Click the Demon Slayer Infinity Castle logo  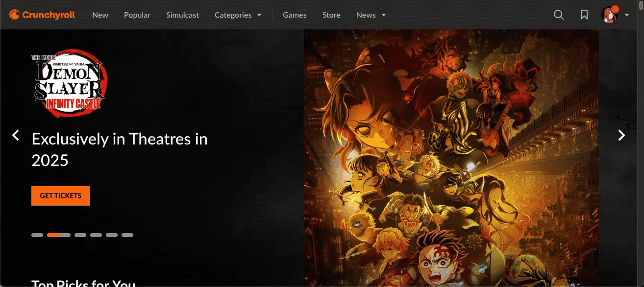pos(69,83)
